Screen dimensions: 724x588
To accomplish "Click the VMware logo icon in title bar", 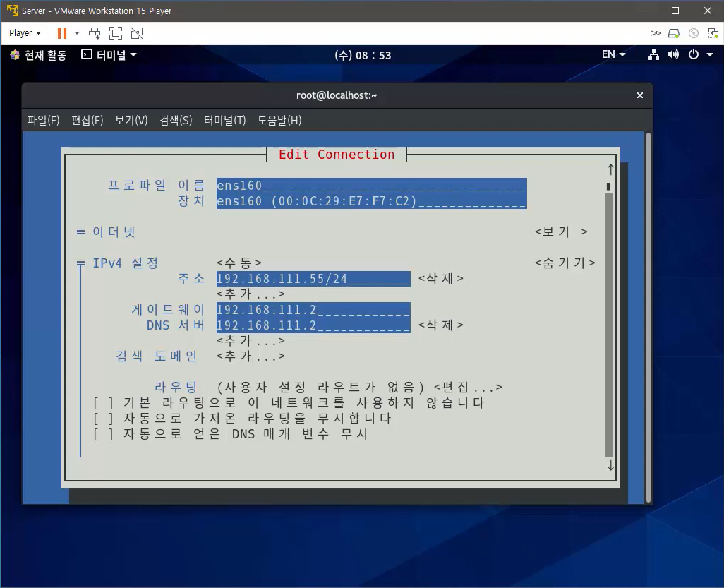I will click(13, 11).
